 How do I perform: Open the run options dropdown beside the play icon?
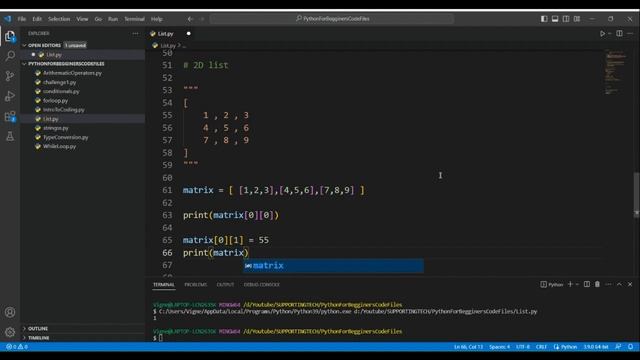(609, 33)
